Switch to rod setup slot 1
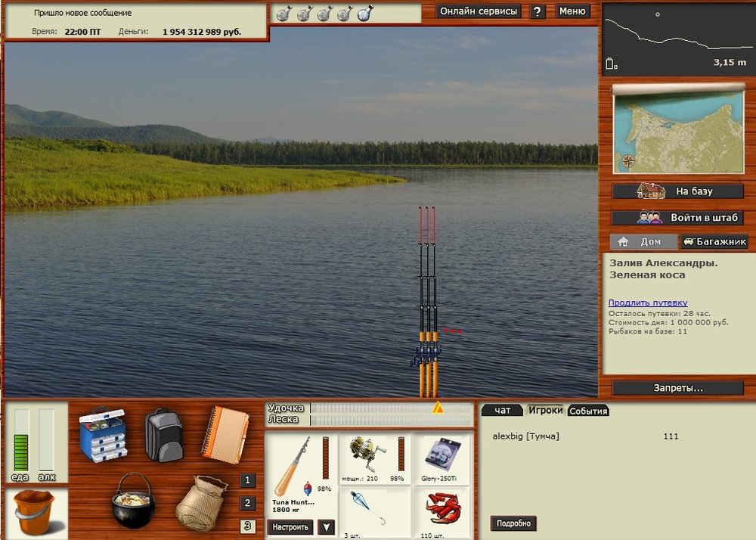This screenshot has height=540, width=756. pyautogui.click(x=248, y=480)
